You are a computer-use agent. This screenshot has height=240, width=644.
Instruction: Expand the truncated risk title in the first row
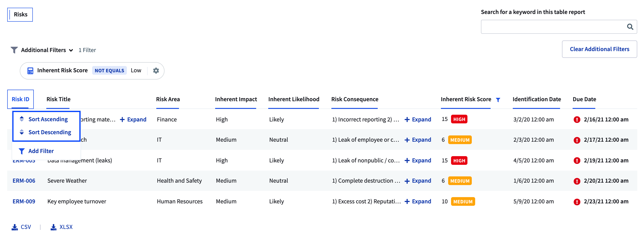133,119
